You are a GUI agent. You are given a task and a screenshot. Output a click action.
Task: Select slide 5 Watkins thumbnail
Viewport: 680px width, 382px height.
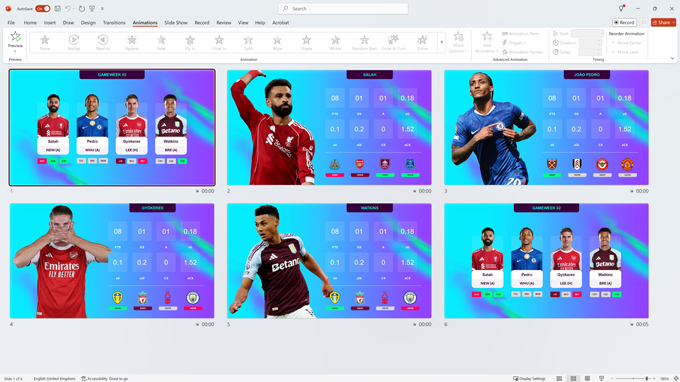(329, 261)
